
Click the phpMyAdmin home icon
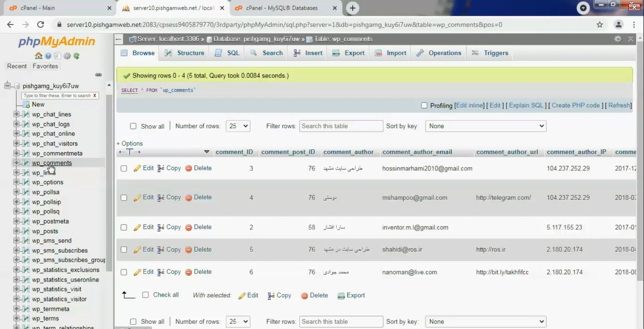click(x=39, y=56)
